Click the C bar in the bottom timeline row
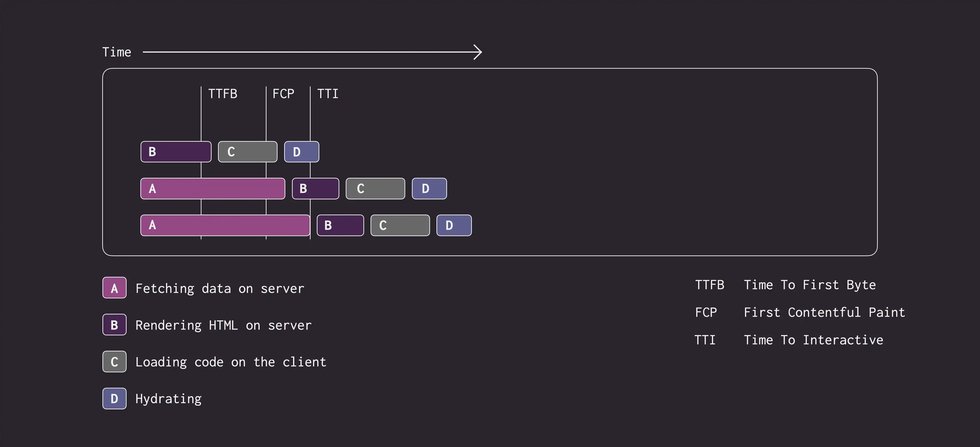The width and height of the screenshot is (980, 447). click(400, 226)
